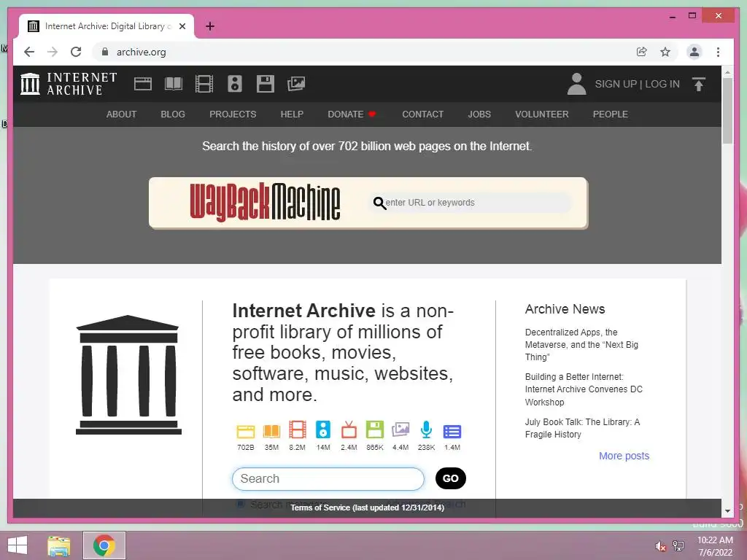Screen dimensions: 747x560
Task: Open File Explorer from taskbar
Action: (x=59, y=545)
